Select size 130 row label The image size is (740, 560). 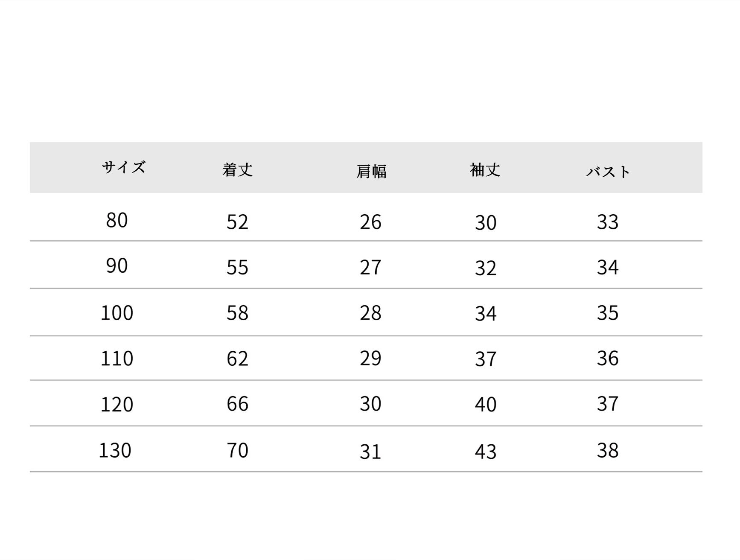115,450
